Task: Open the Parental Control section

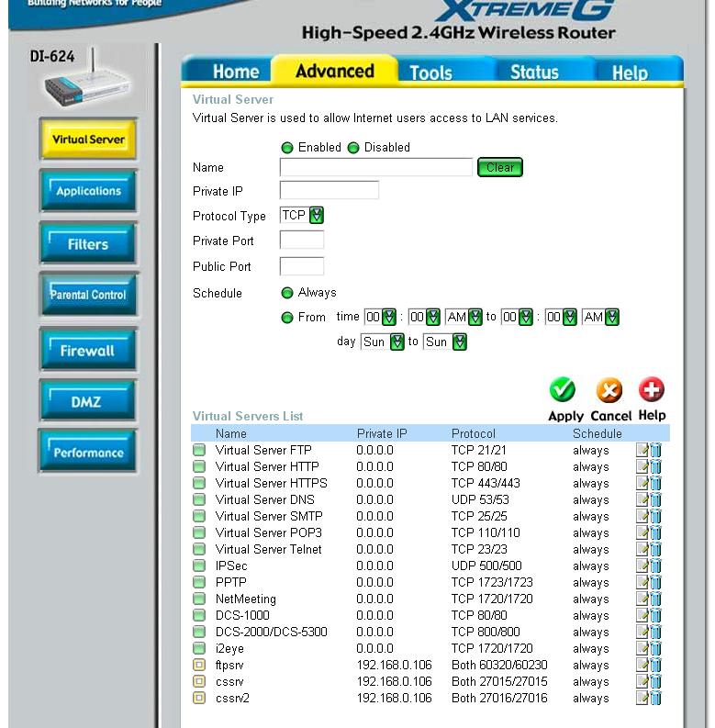Action: click(x=88, y=295)
